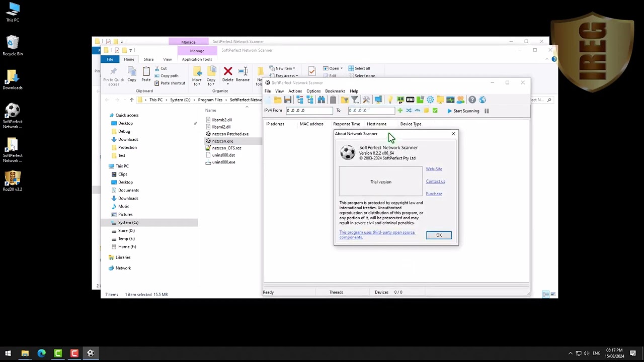Click the monitor with graph line icon
Screen dimensions: 644x362
(x=450, y=100)
